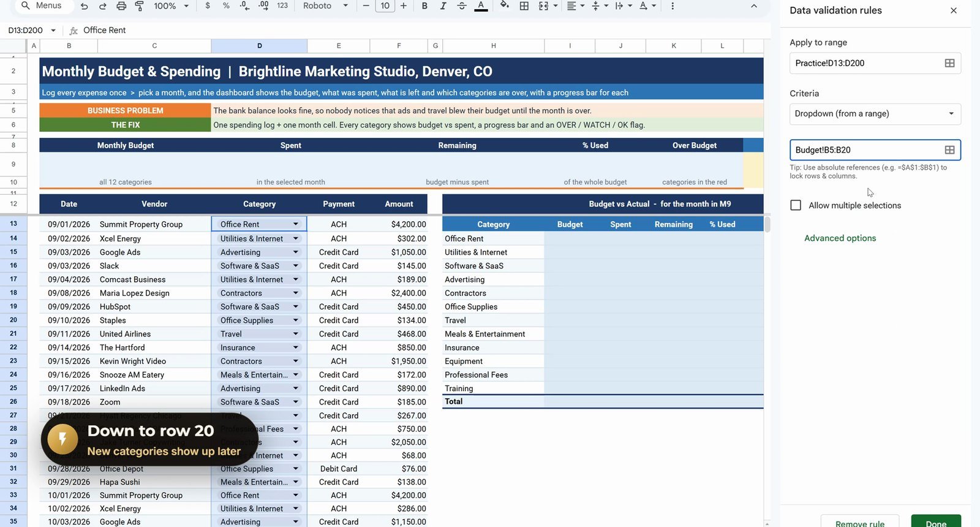Format as currency with dollar icon

tap(208, 6)
